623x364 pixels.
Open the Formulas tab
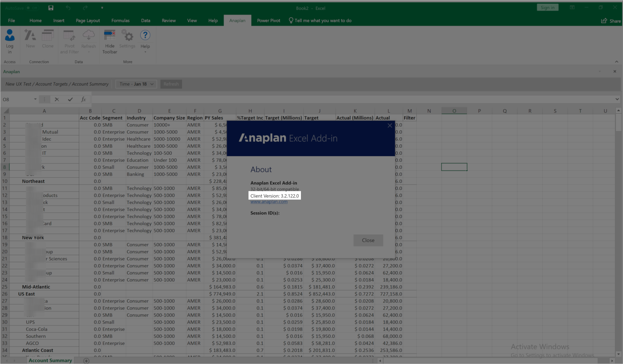120,21
